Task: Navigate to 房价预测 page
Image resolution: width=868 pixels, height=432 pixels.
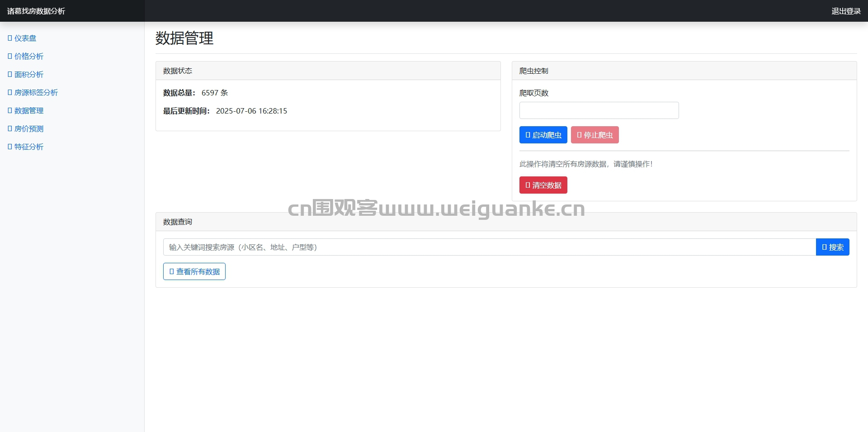Action: point(26,128)
